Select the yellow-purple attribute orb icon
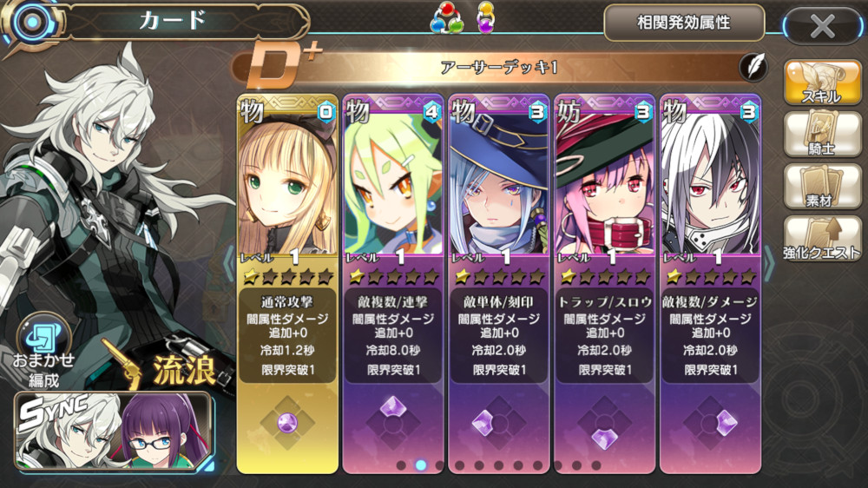The image size is (868, 488). 485,17
